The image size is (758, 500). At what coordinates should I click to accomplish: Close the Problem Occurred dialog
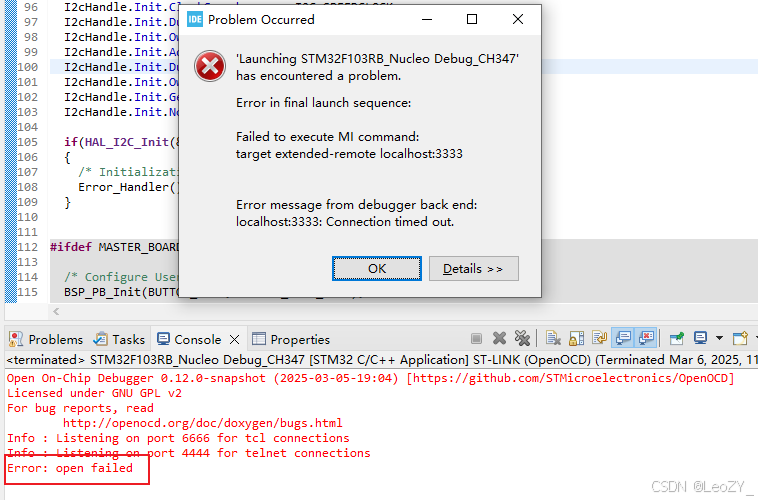point(518,19)
